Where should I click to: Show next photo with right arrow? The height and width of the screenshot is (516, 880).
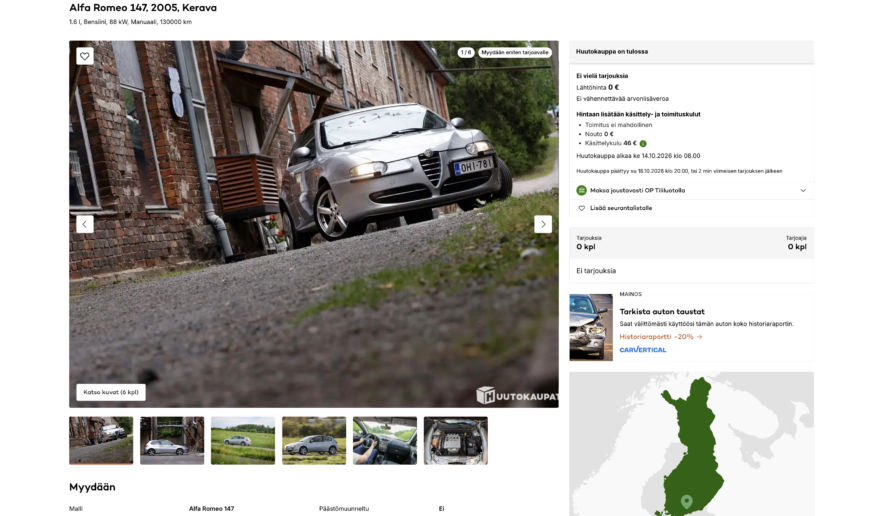click(543, 224)
